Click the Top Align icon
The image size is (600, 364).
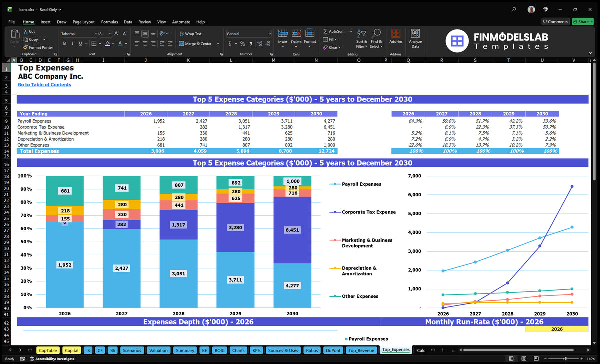pyautogui.click(x=137, y=34)
